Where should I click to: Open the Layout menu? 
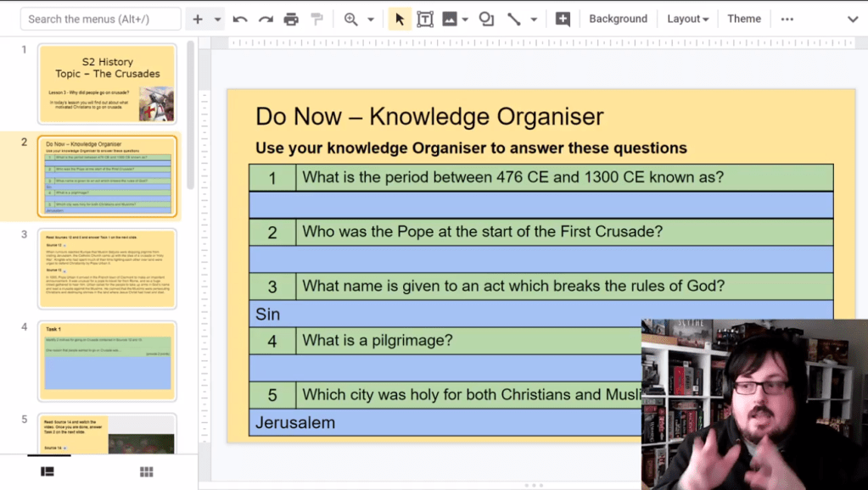tap(687, 19)
